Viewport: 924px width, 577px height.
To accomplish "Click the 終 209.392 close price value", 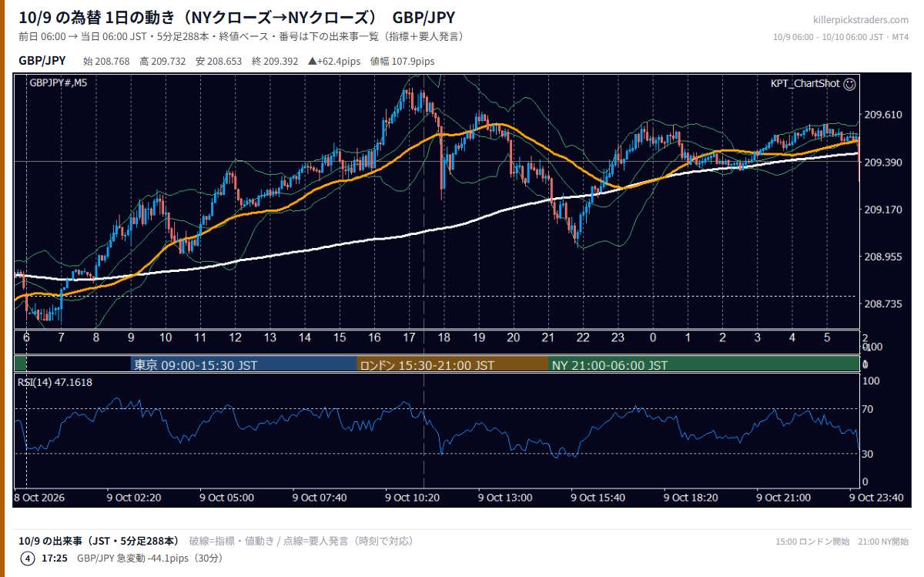I will (x=275, y=62).
